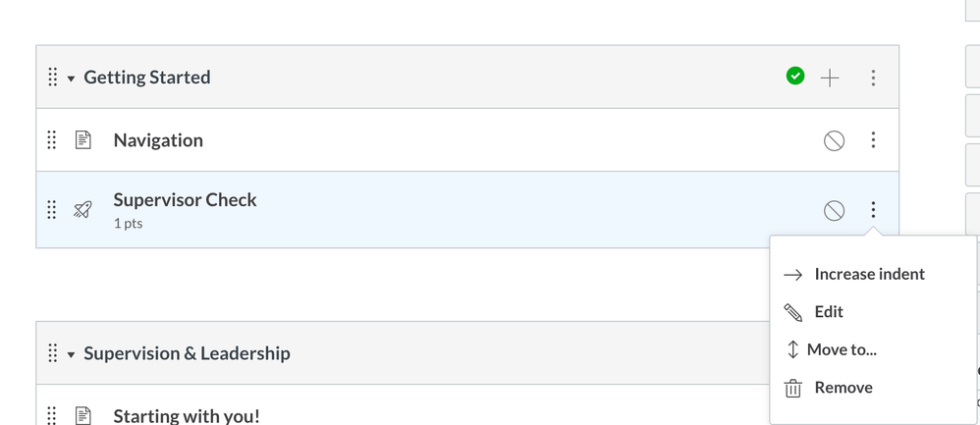
Task: Select Edit in the context menu
Action: coord(828,312)
